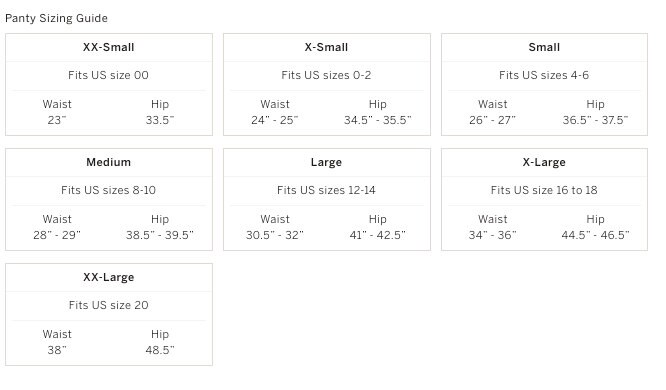Viewport: 666px width, 390px height.
Task: Click the 23" waist value in XX-Small
Action: pos(57,120)
